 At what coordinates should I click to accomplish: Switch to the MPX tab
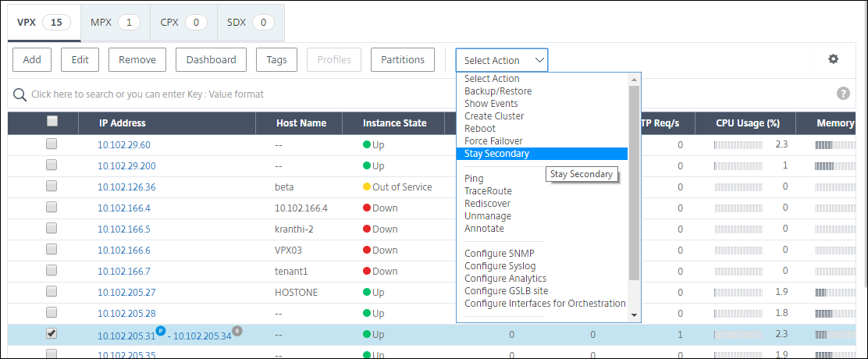116,23
